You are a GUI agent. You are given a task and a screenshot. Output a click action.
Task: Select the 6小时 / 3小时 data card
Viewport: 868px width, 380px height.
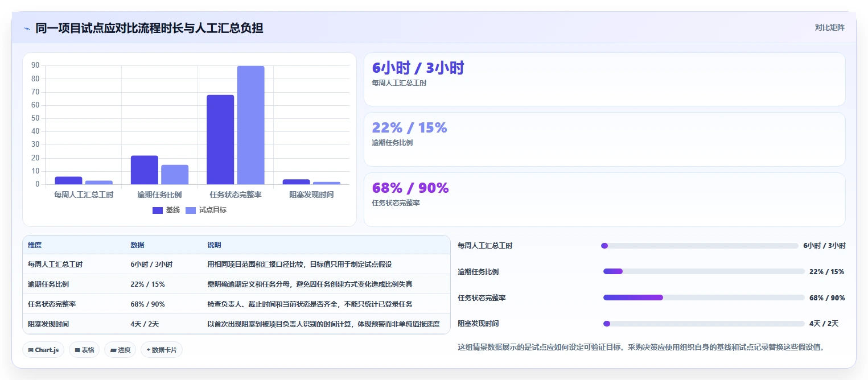click(x=604, y=80)
